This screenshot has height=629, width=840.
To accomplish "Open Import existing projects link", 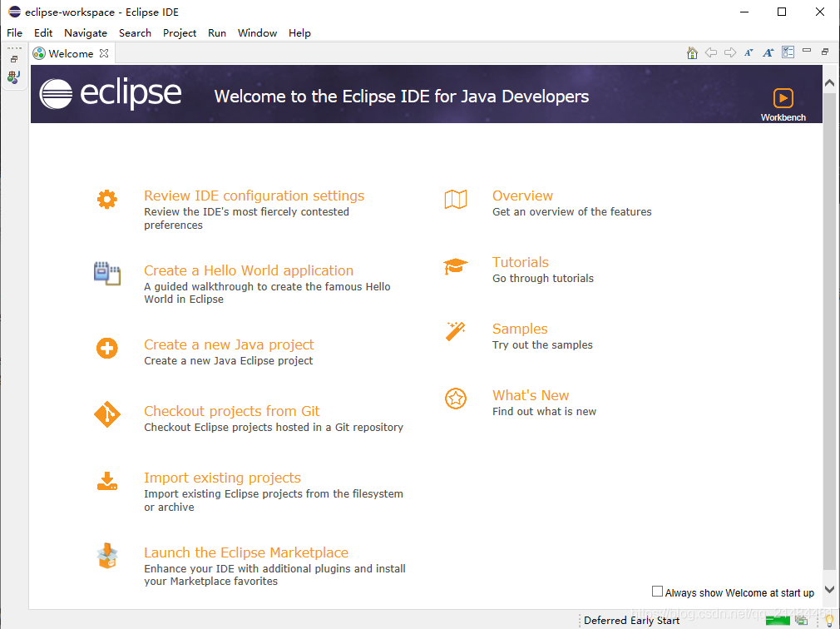I will 222,478.
